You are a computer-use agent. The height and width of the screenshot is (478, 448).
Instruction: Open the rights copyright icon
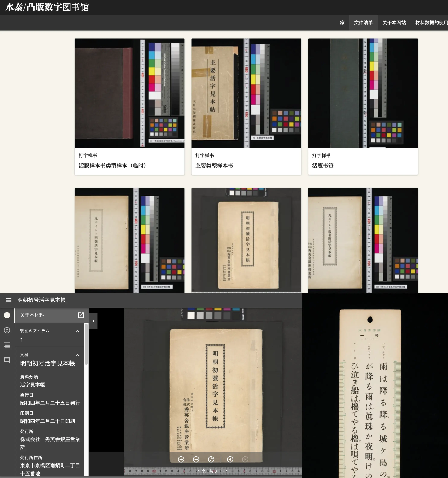tap(7, 330)
